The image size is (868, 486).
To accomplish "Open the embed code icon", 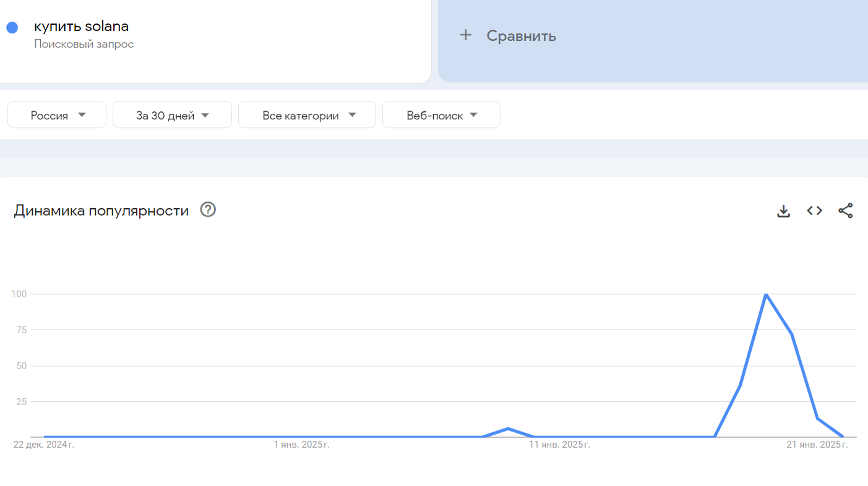I will 814,211.
